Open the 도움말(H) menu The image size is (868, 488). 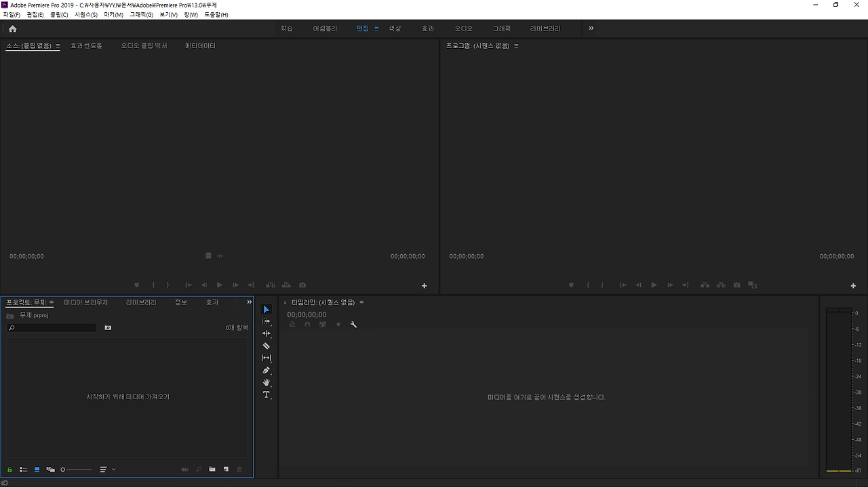216,14
